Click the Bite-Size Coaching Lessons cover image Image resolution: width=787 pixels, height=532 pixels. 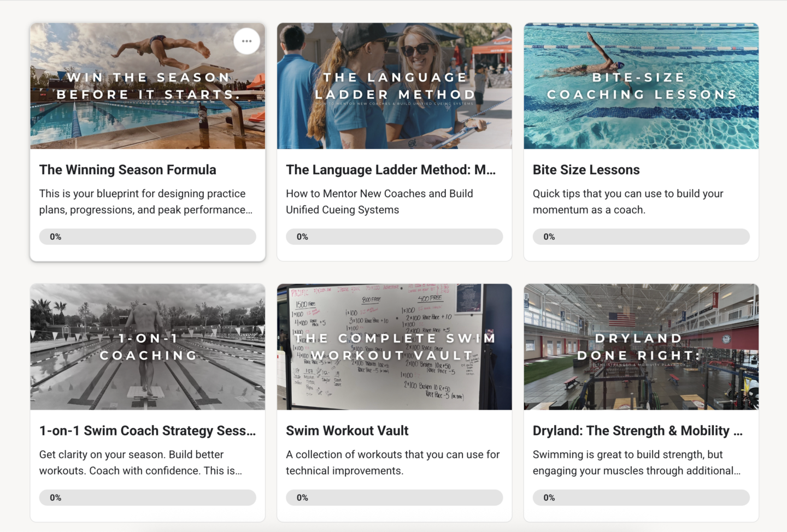click(x=641, y=86)
